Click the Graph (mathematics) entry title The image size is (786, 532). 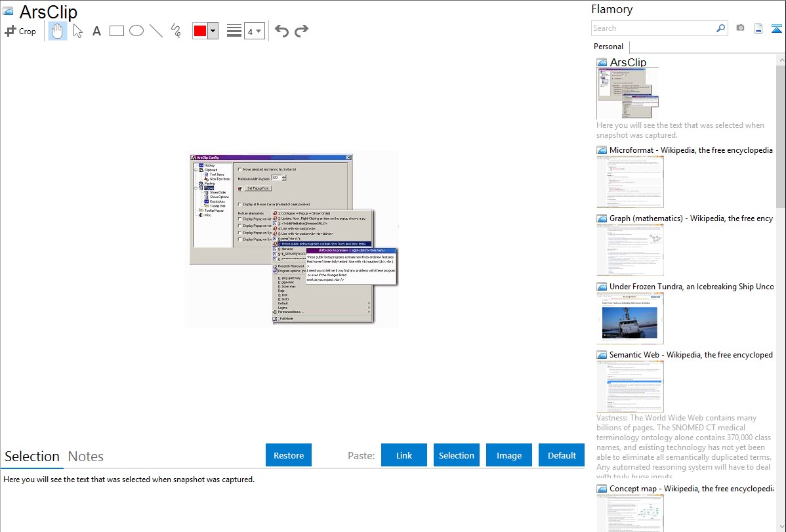click(x=692, y=218)
